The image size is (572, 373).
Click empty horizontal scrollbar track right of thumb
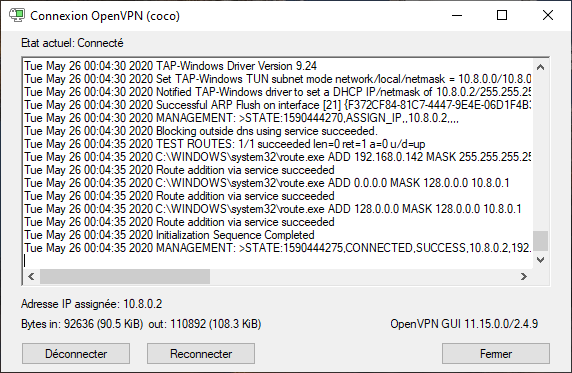click(x=363, y=276)
